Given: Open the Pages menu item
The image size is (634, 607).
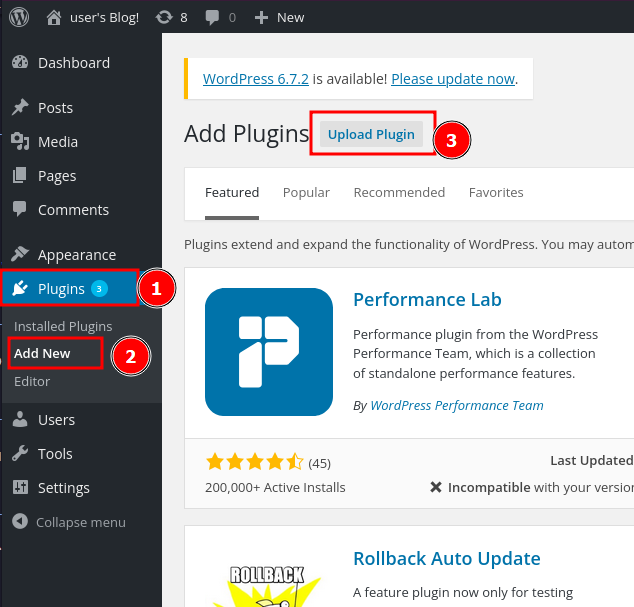Looking at the screenshot, I should 57,176.
